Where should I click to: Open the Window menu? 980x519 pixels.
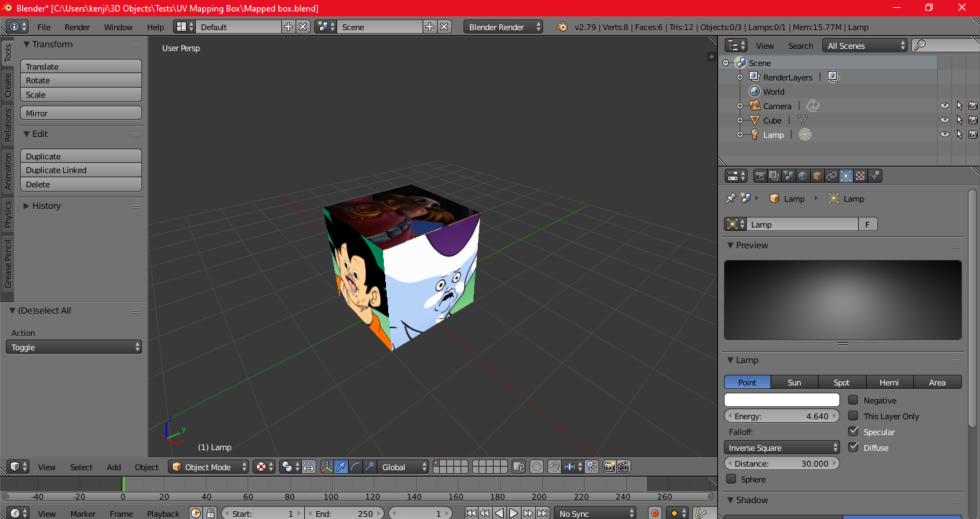pos(118,27)
